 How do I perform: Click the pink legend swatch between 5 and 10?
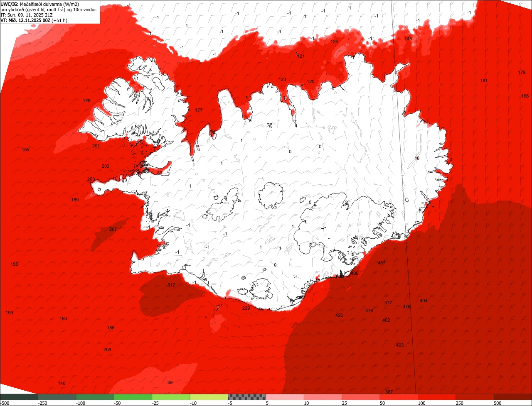click(285, 397)
